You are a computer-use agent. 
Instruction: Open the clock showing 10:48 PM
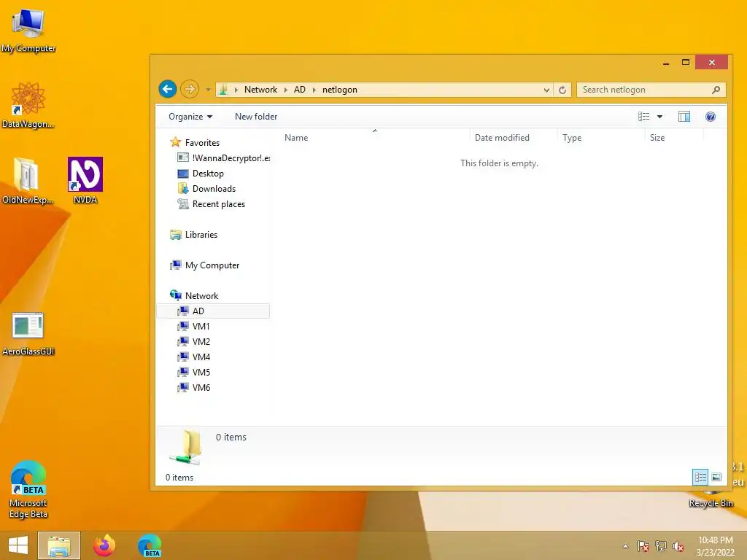pos(715,546)
